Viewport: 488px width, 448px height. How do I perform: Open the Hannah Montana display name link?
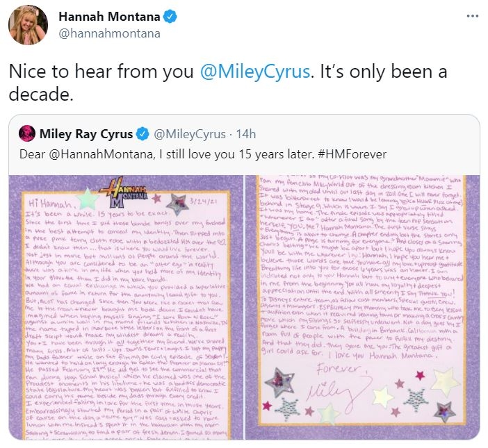102,16
